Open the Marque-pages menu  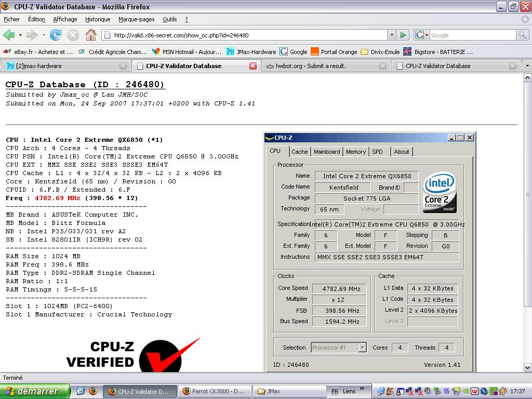137,19
